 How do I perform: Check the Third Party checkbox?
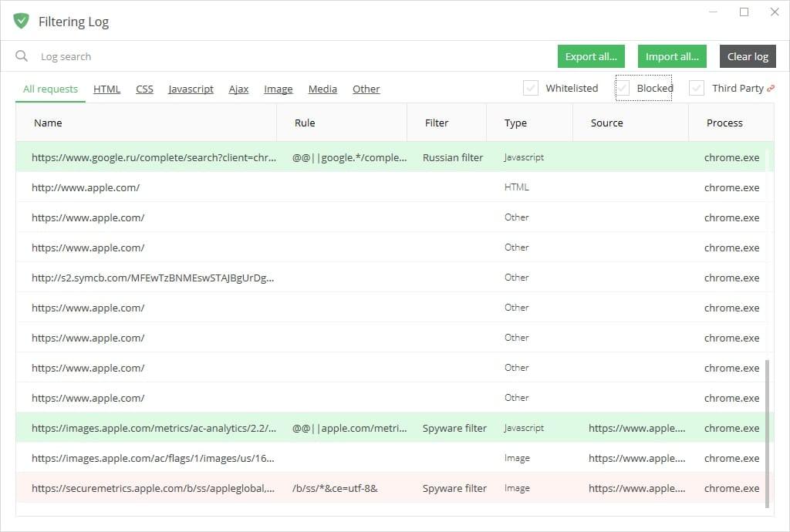click(697, 88)
